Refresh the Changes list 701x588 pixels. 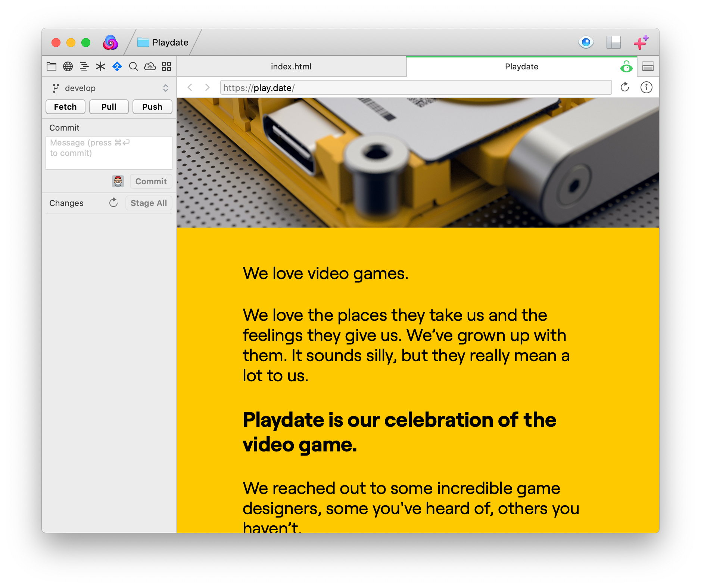(x=113, y=203)
